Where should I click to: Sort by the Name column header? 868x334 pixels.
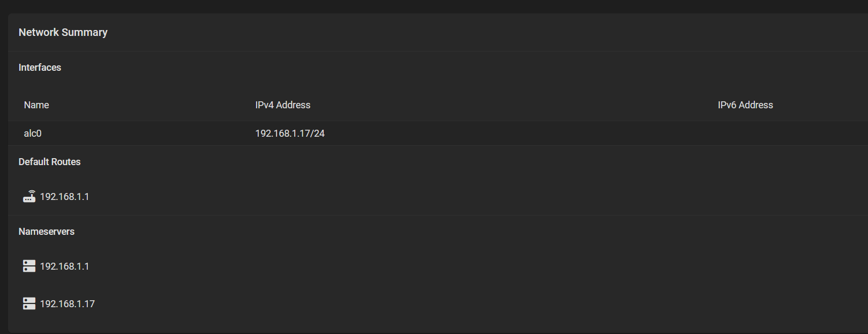[x=36, y=105]
